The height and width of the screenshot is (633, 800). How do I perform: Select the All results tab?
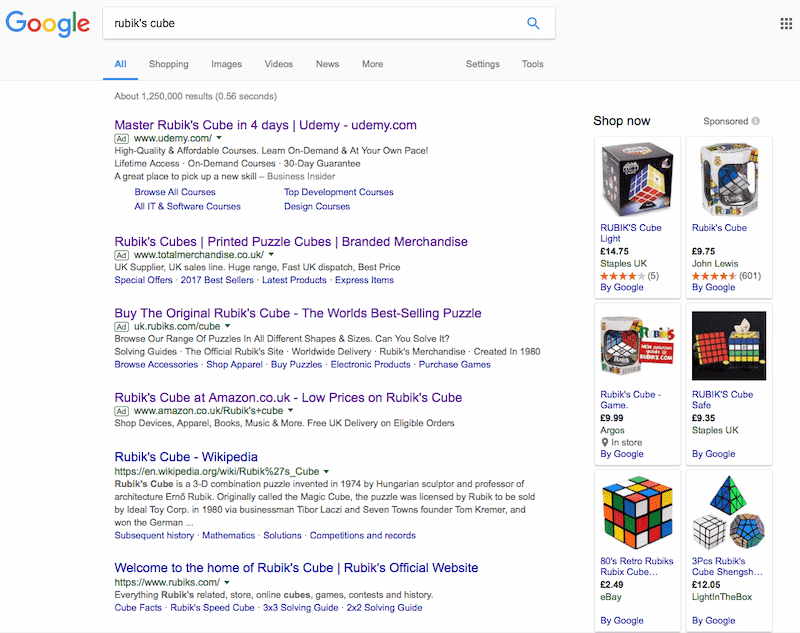(120, 64)
